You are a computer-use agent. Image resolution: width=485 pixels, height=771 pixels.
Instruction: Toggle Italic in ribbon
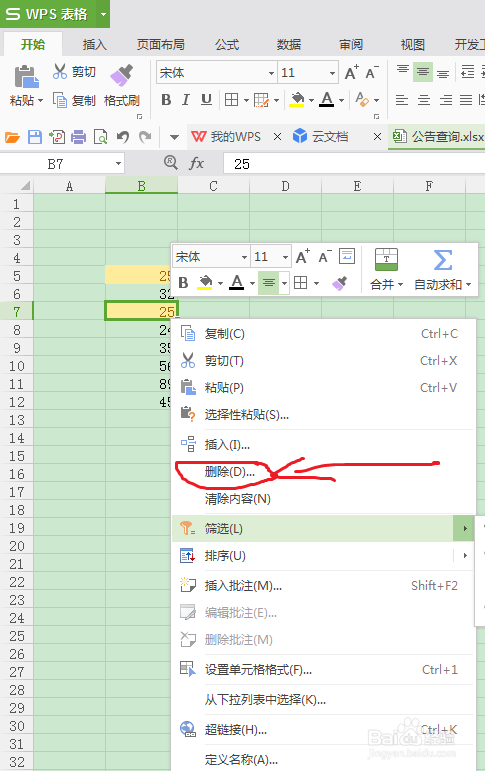pos(185,100)
